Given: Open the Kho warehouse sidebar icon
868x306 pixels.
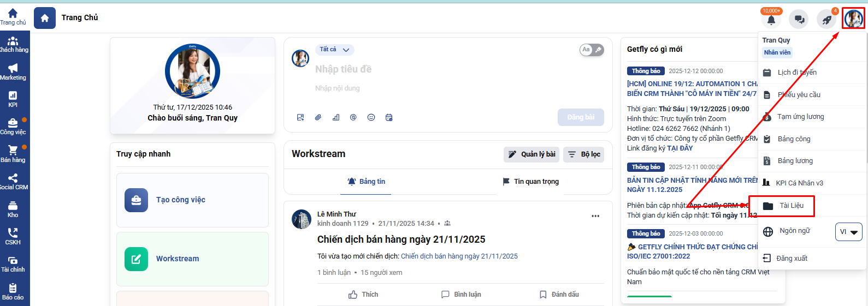Looking at the screenshot, I should coord(13,209).
